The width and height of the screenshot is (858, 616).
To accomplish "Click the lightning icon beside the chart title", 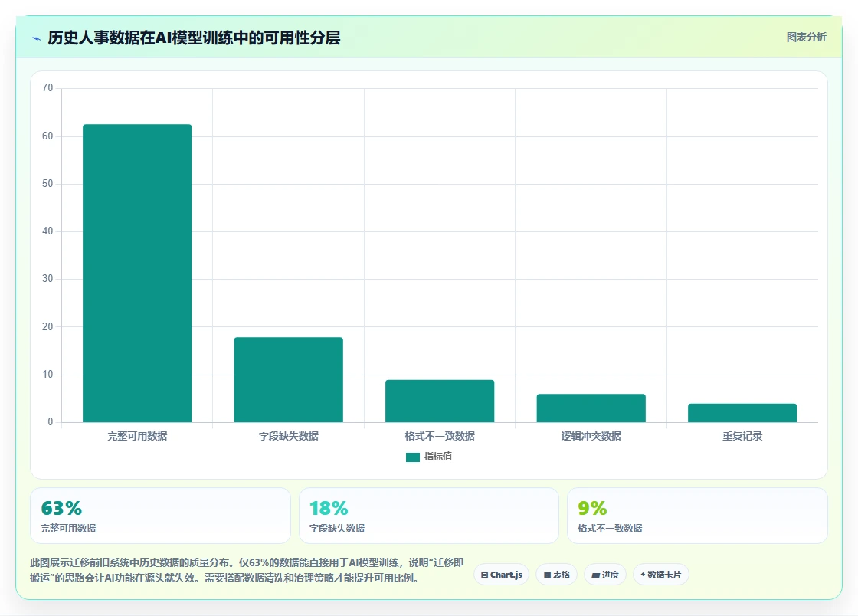I will pyautogui.click(x=37, y=38).
